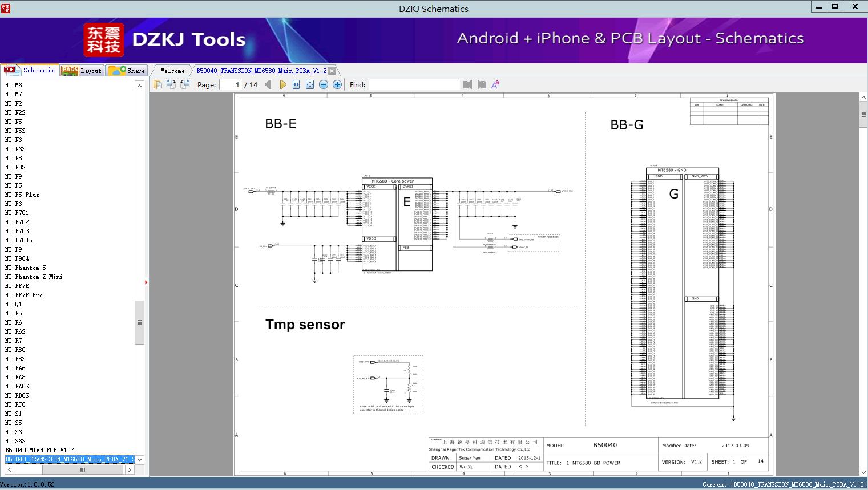Screen dimensions: 868x490
Task: Click the file list horizontal scroll-left arrow
Action: pos(9,469)
